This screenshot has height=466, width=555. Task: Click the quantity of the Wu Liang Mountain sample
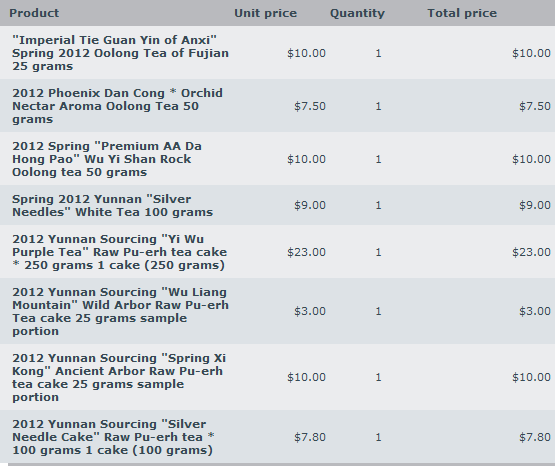click(x=378, y=311)
